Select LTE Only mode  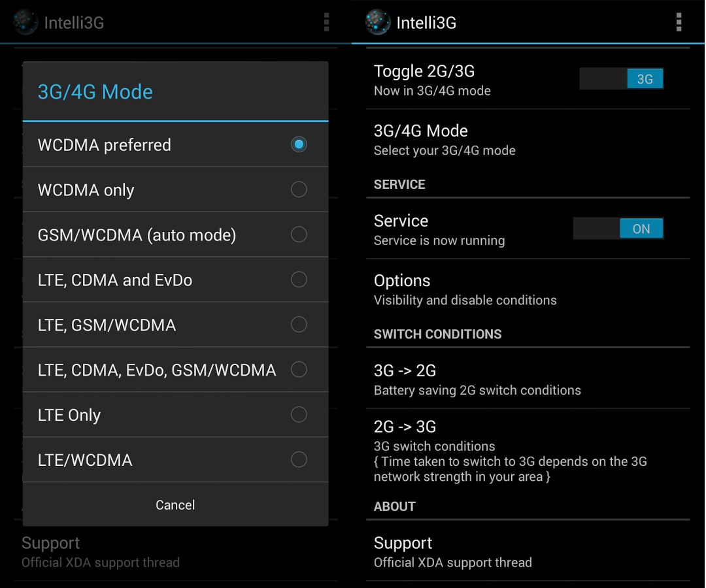click(x=299, y=415)
